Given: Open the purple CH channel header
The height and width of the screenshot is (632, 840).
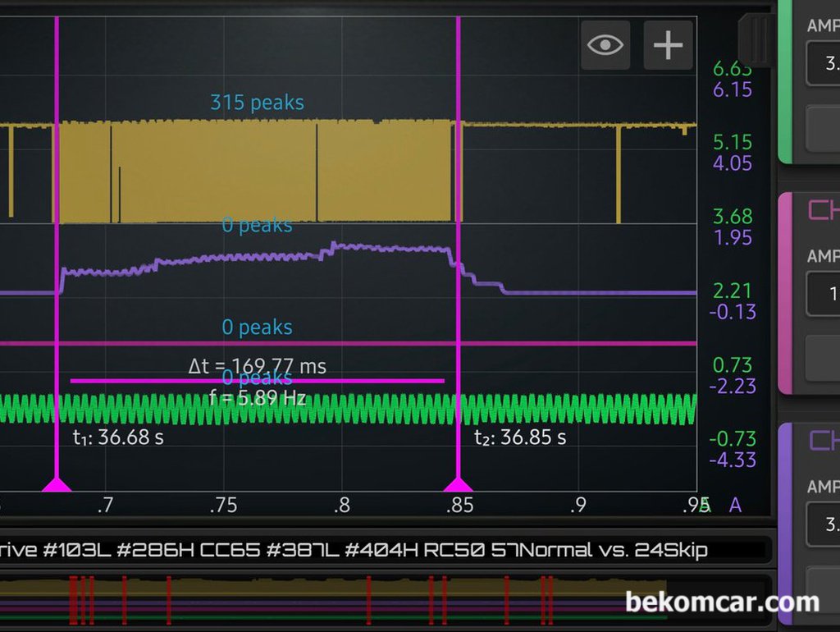Looking at the screenshot, I should (x=824, y=440).
